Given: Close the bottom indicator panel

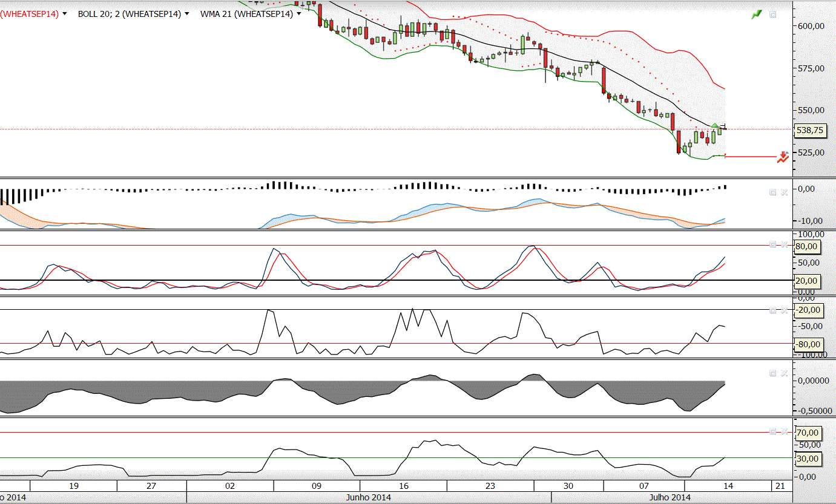Looking at the screenshot, I should [x=784, y=431].
